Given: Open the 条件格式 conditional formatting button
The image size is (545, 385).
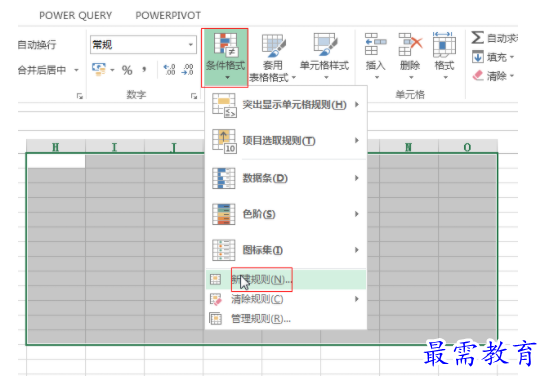Looking at the screenshot, I should [225, 58].
